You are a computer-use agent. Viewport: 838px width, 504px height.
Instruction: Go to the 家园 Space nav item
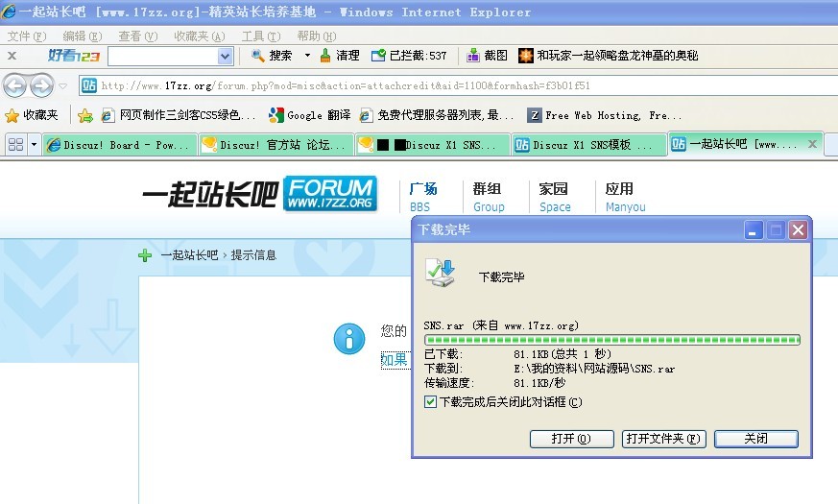click(554, 197)
